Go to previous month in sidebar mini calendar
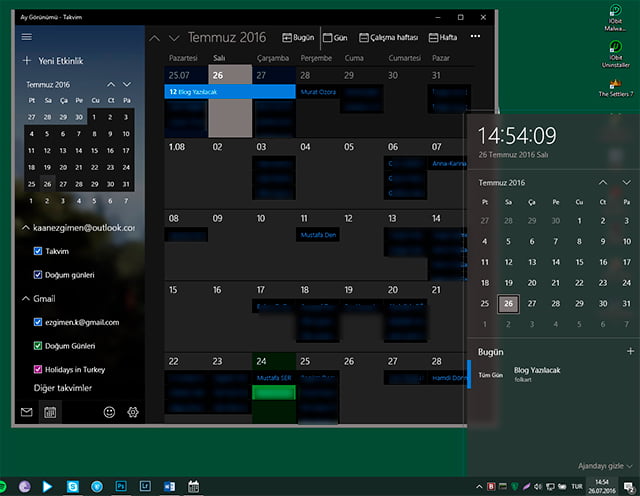Image resolution: width=640 pixels, height=496 pixels. (x=111, y=85)
